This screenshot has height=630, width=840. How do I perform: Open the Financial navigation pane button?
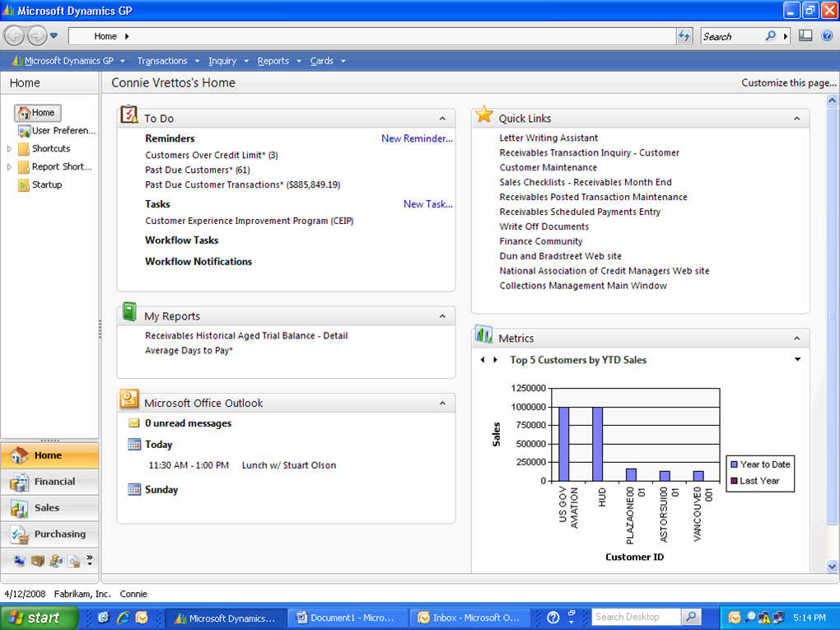tap(49, 482)
